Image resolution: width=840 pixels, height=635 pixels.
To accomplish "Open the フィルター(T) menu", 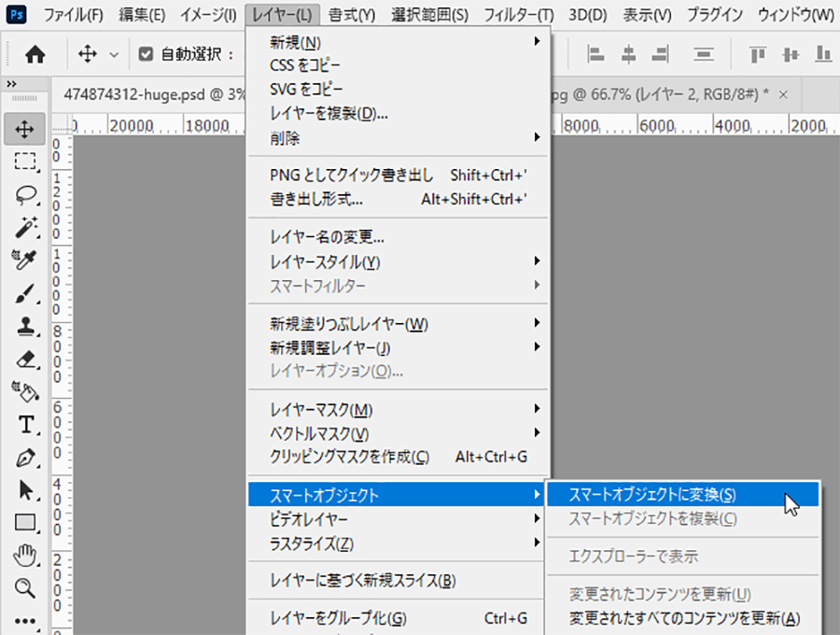I will [519, 14].
